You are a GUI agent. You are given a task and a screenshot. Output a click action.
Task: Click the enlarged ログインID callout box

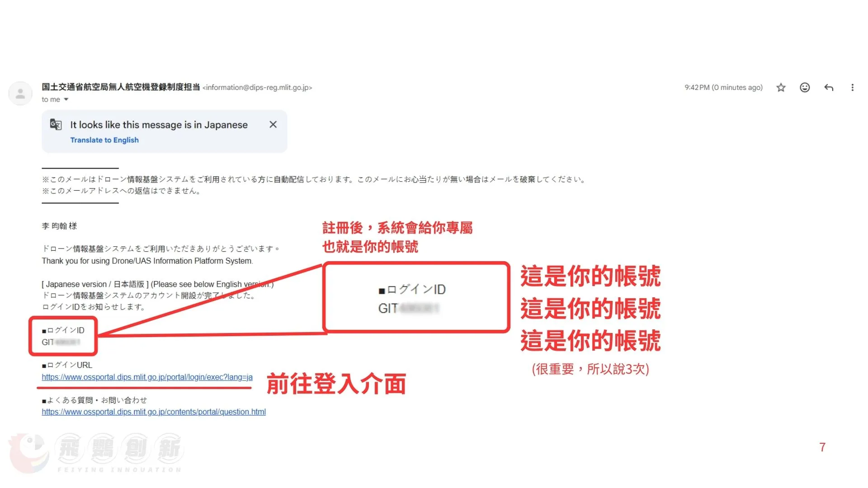tap(416, 298)
